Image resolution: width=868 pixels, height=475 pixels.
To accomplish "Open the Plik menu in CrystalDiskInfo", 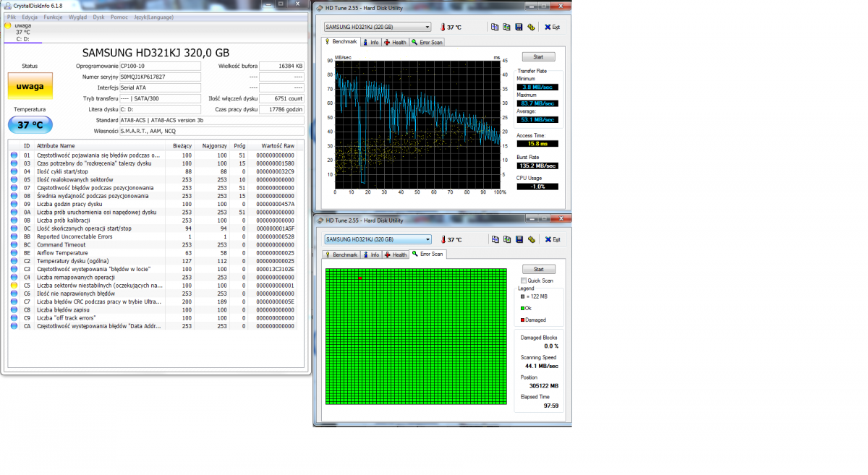I will 12,17.
